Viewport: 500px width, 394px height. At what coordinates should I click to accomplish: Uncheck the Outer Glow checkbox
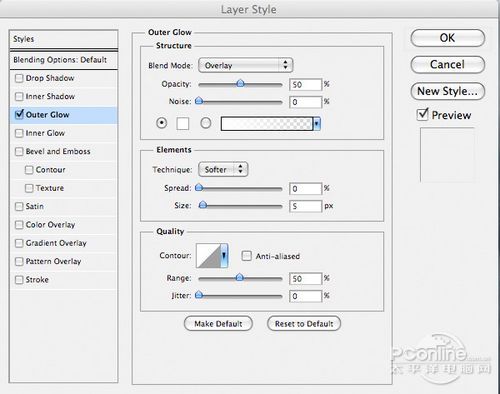19,114
